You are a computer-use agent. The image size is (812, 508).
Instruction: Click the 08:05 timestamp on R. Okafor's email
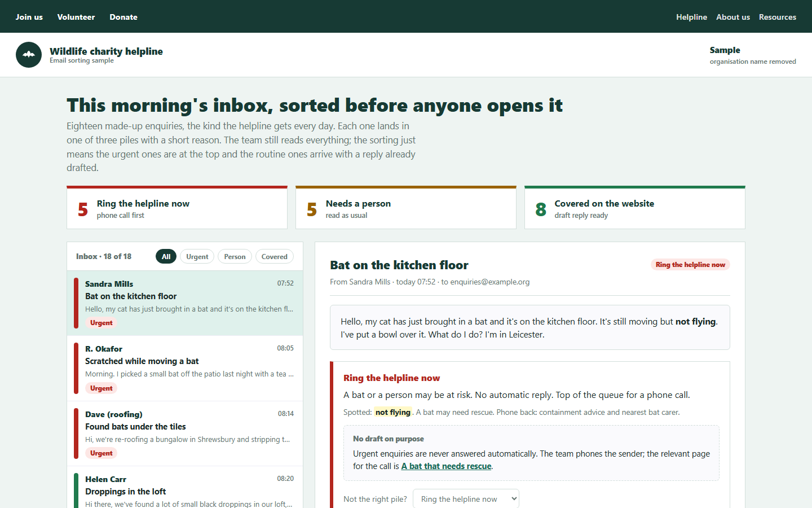[x=285, y=348]
